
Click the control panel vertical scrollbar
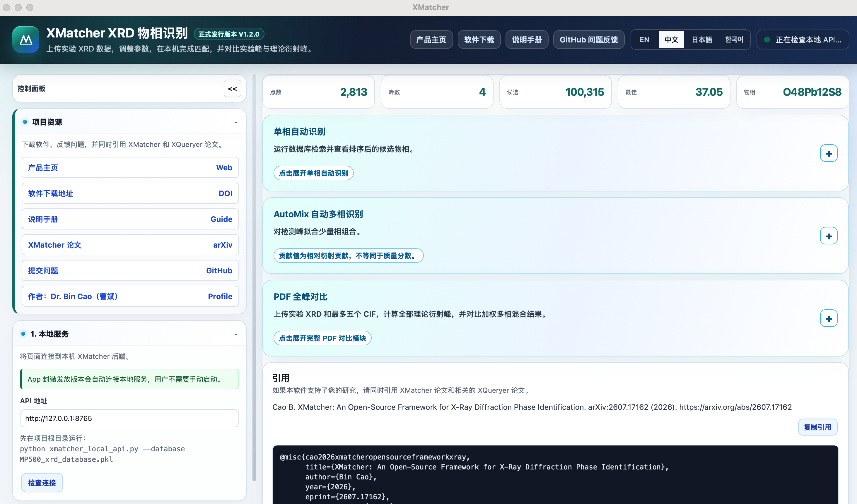click(x=254, y=278)
